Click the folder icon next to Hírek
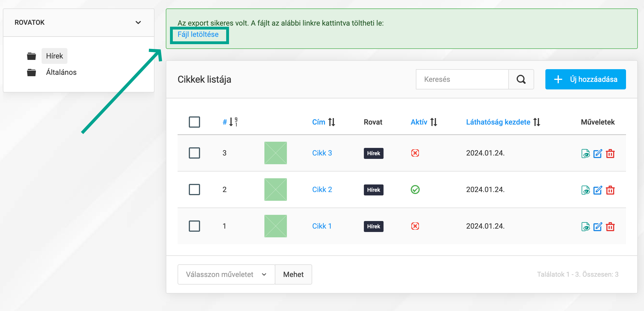644x311 pixels. [31, 56]
